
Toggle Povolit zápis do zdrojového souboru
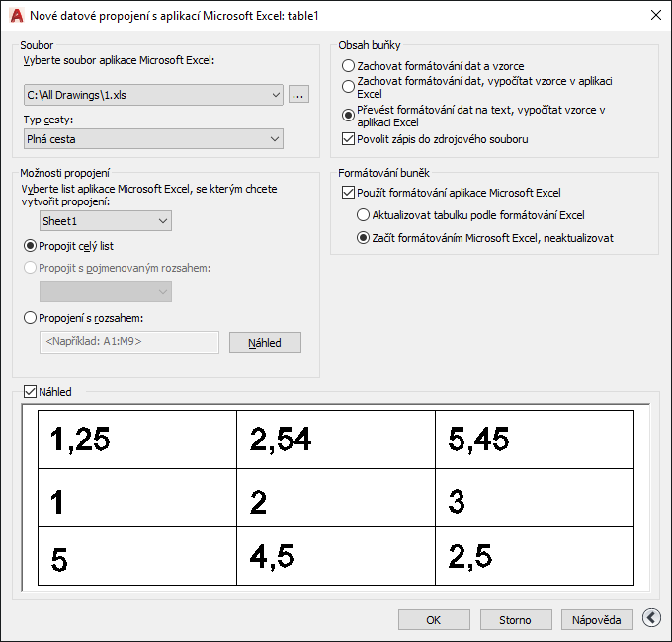pyautogui.click(x=348, y=139)
